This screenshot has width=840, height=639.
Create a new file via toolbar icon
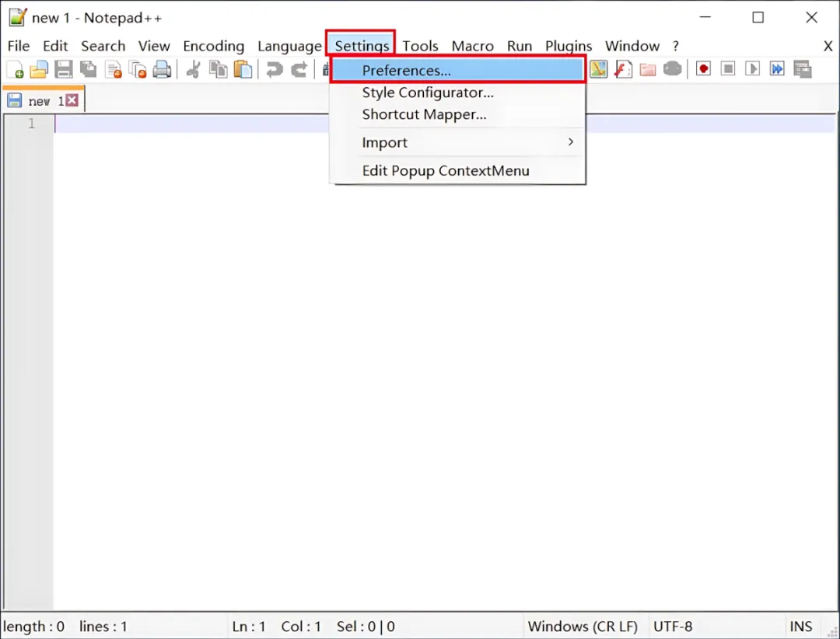[x=15, y=69]
